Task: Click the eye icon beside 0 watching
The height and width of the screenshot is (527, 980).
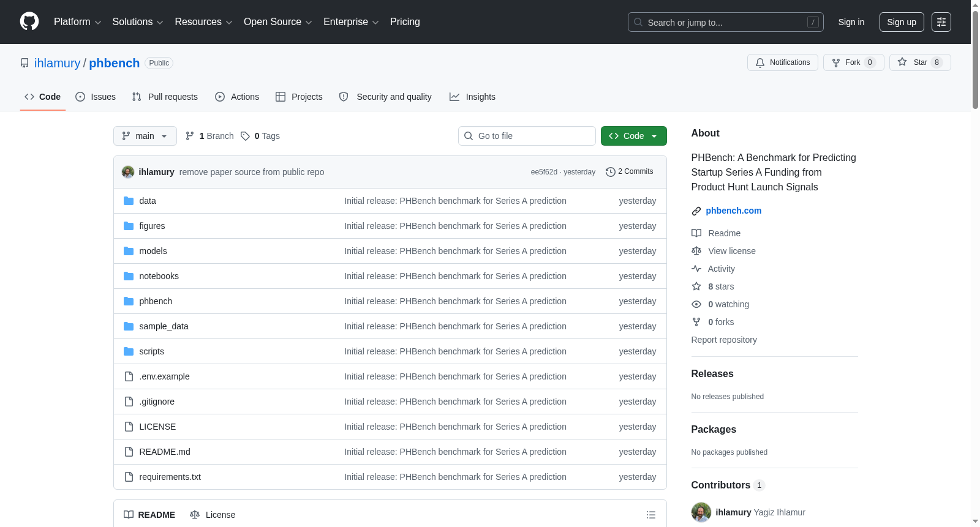Action: coord(696,304)
